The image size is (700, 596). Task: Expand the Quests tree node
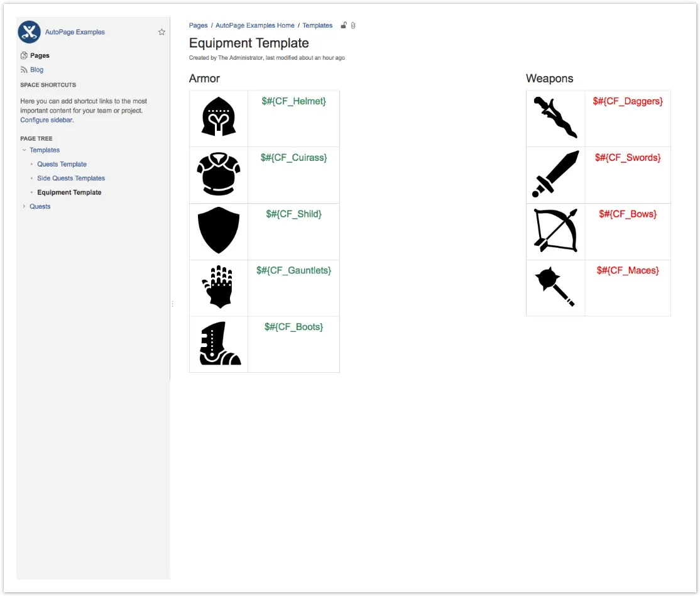(24, 206)
